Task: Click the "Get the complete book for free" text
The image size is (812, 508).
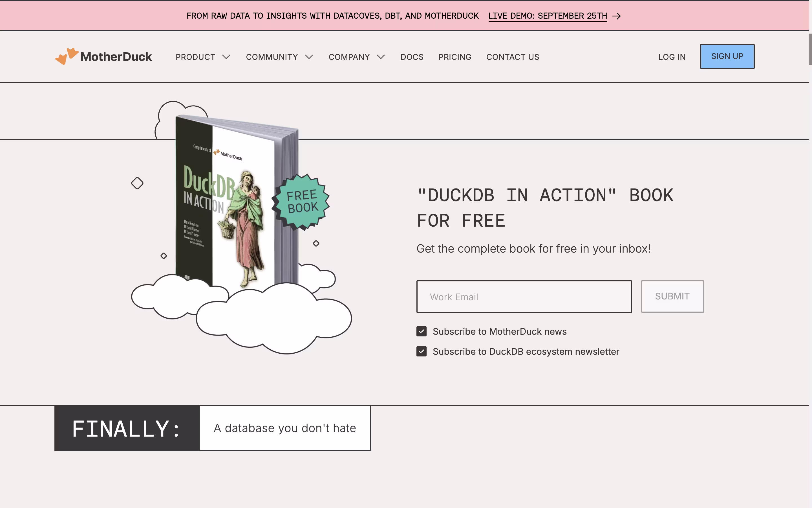Action: click(533, 249)
